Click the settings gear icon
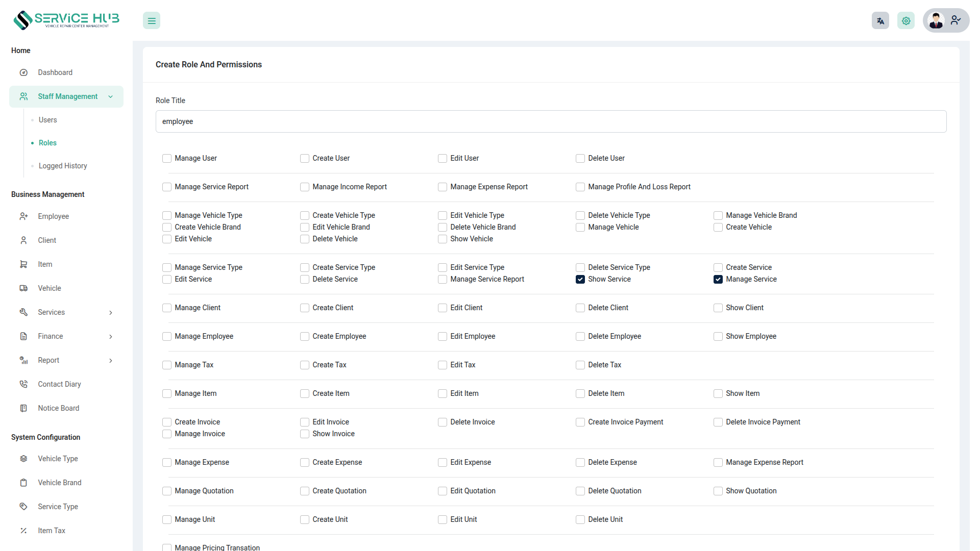This screenshot has height=551, width=980. [905, 21]
